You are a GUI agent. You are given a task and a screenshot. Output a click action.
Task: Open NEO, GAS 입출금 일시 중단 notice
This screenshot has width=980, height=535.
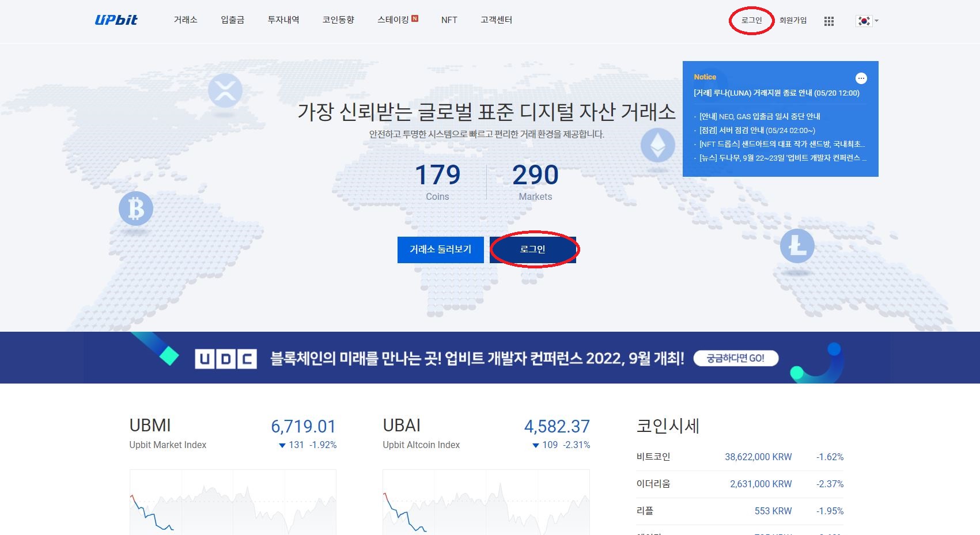click(759, 116)
